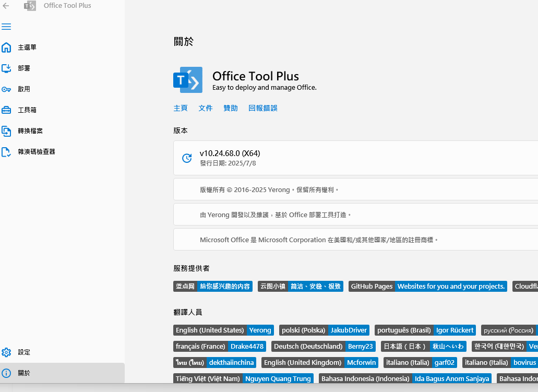Viewport: 538px width, 392px height.
Task: Open the 回報錯誤 bug report link
Action: pyautogui.click(x=263, y=108)
